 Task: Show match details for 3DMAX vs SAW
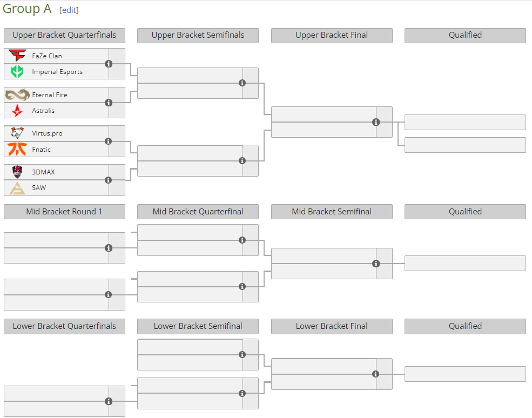pyautogui.click(x=109, y=180)
